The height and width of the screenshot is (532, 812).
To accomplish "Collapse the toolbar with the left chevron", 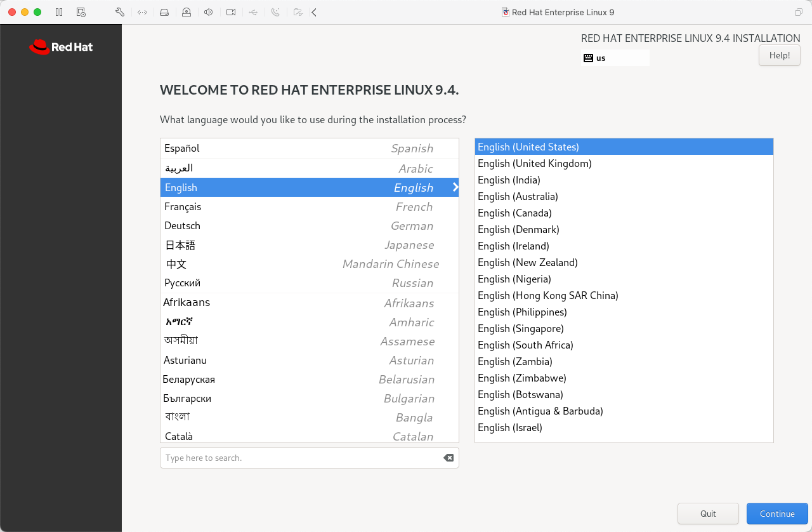I will [x=313, y=12].
